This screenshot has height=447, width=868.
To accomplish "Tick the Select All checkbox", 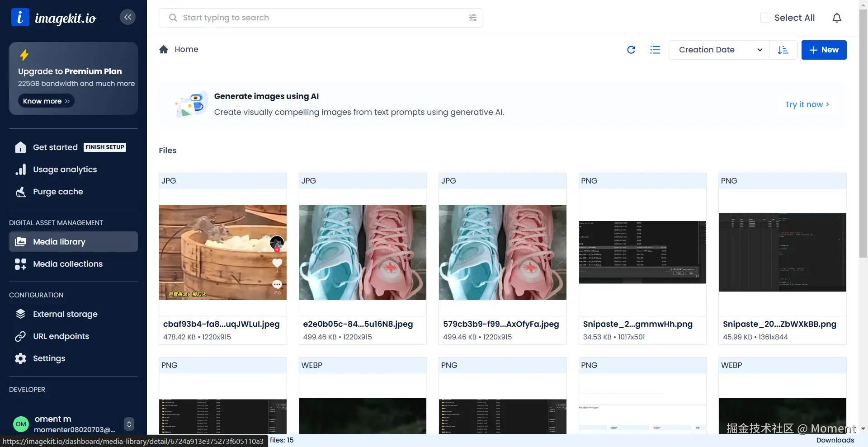I will click(765, 18).
